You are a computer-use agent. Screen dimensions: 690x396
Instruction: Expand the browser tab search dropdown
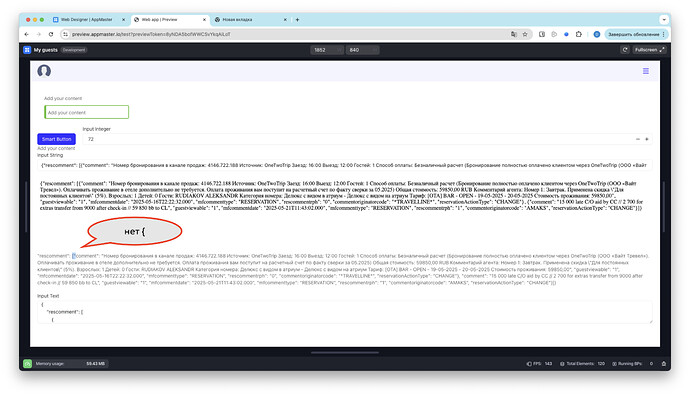point(664,19)
